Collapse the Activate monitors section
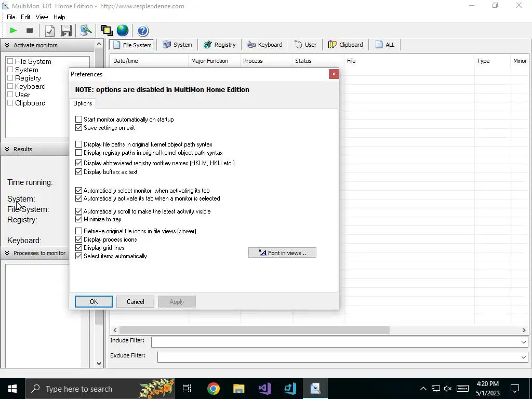532x399 pixels. (7, 45)
